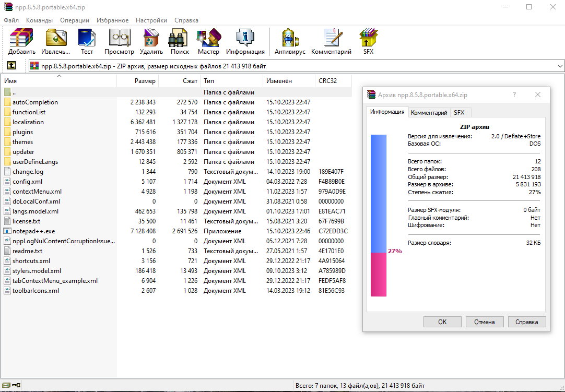565x392 pixels.
Task: Click the userDefineLangs folder icon
Action: [x=7, y=161]
